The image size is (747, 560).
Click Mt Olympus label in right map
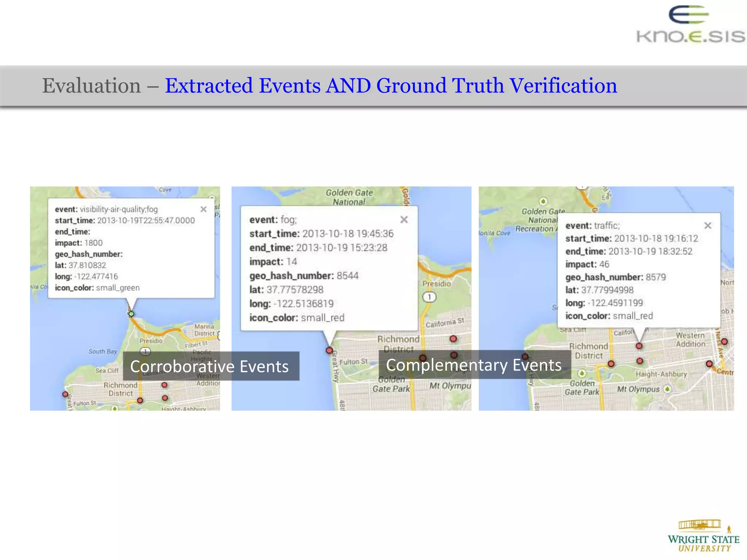tap(638, 389)
